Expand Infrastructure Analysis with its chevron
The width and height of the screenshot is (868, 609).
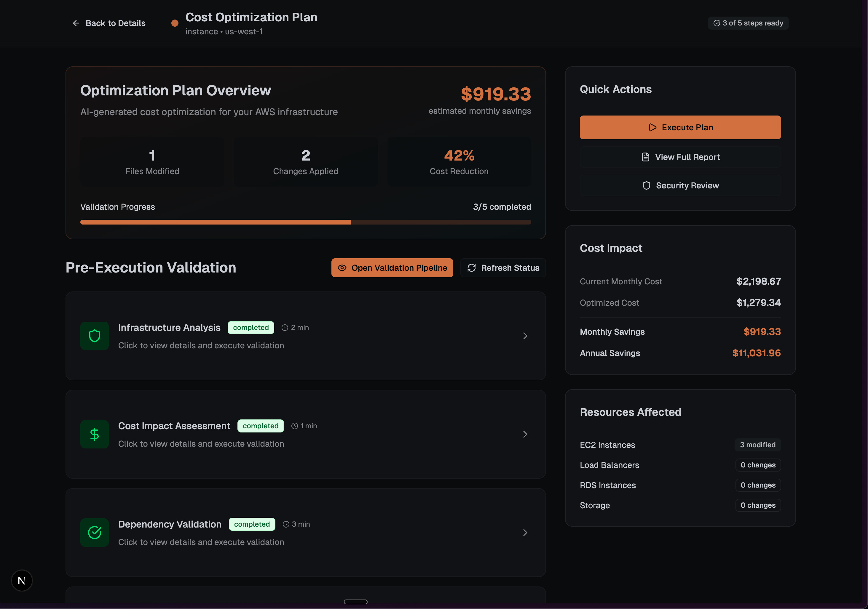coord(525,336)
